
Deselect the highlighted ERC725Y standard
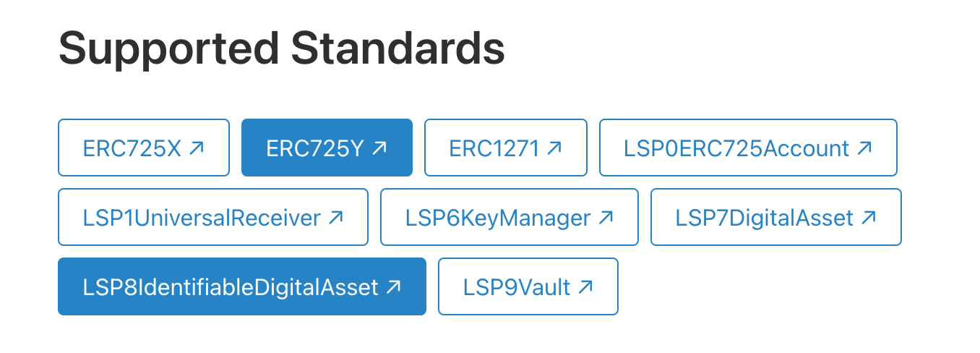tap(318, 148)
